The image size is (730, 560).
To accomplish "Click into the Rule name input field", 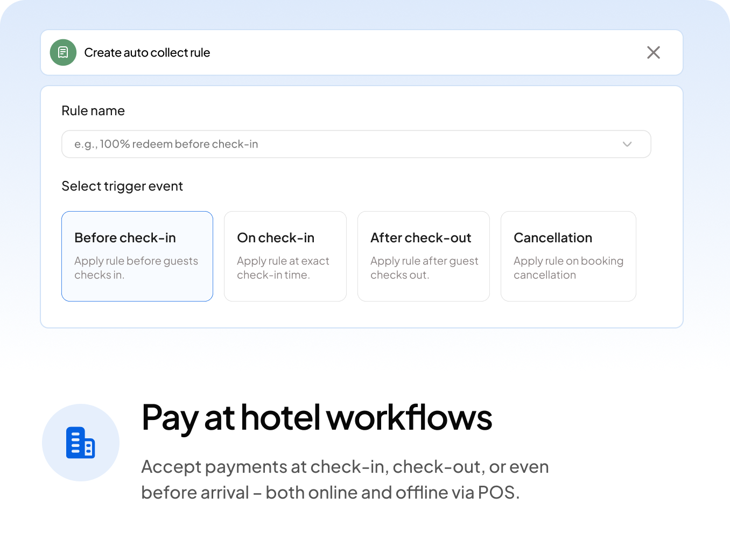I will click(x=345, y=144).
